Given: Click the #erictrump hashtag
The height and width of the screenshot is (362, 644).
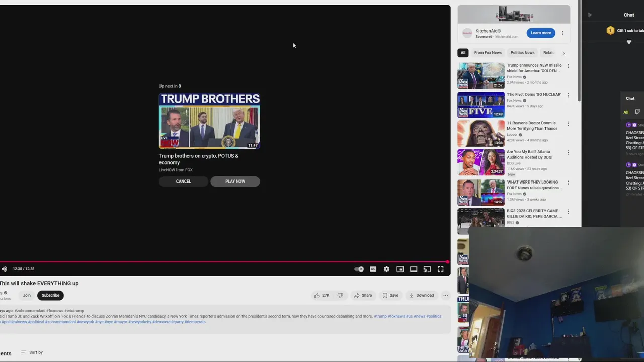Looking at the screenshot, I should point(74,311).
